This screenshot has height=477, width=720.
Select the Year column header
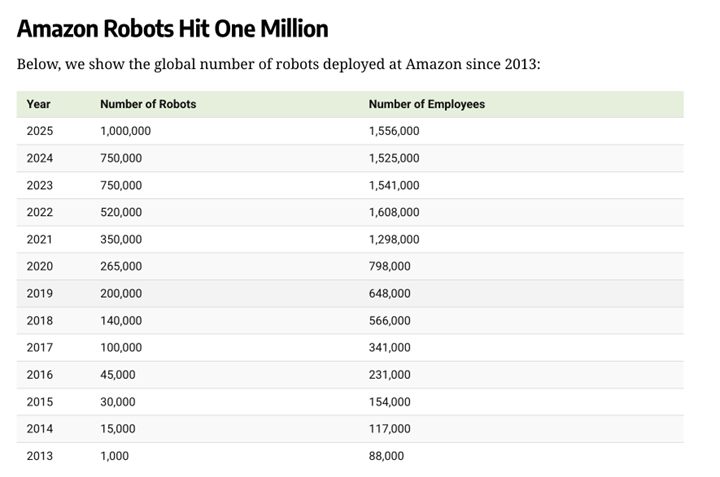(39, 104)
